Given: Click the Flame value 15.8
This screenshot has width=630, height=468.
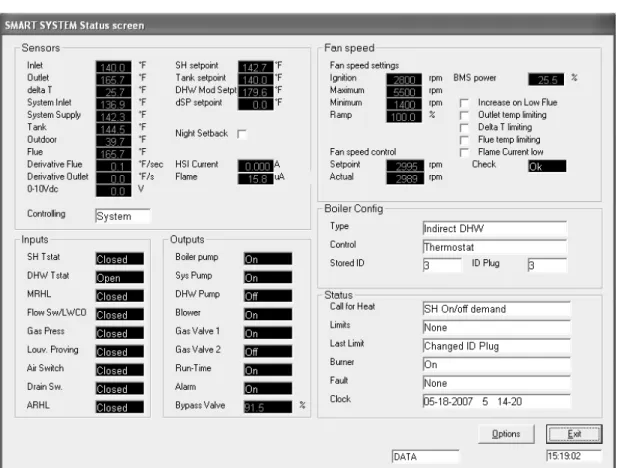Looking at the screenshot, I should click(256, 178).
